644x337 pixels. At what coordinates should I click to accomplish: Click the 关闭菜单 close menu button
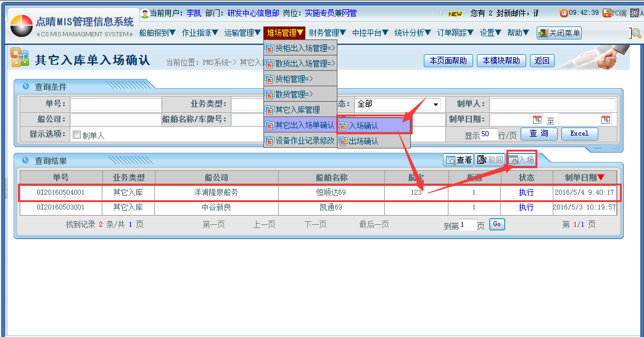[x=559, y=33]
